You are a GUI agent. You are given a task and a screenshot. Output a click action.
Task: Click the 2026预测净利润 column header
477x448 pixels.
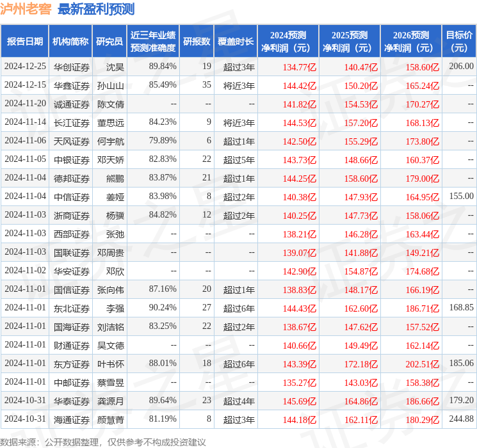click(411, 42)
